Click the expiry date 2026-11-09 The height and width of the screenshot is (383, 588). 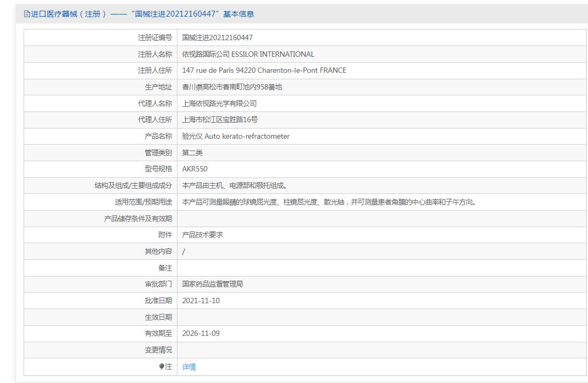click(x=201, y=333)
